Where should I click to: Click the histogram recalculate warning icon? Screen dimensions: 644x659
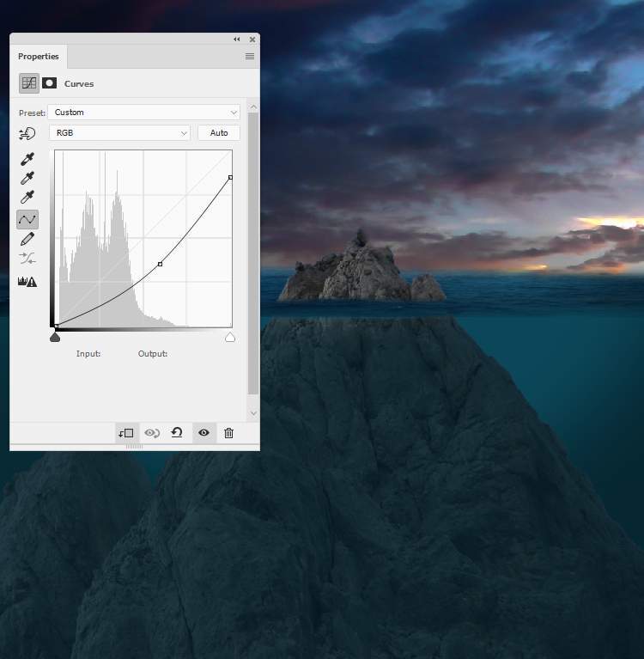click(x=27, y=282)
